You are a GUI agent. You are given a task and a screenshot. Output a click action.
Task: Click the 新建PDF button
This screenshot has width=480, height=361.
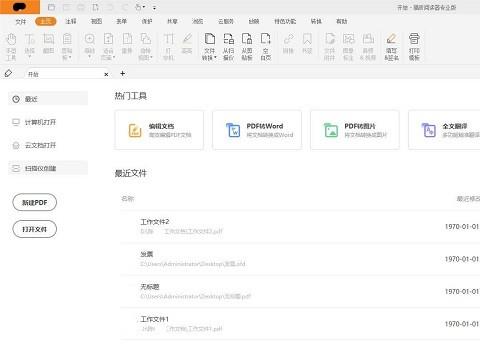[35, 202]
